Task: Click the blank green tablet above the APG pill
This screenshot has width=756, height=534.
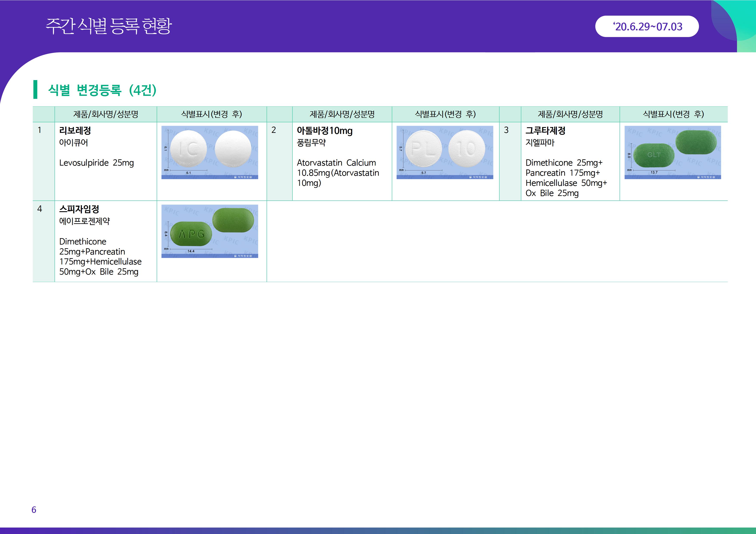Action: (233, 220)
